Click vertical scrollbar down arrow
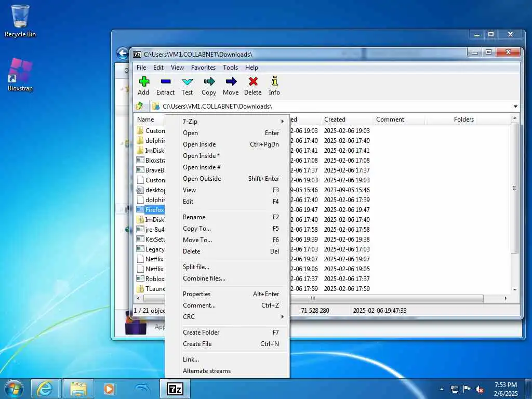Image resolution: width=532 pixels, height=399 pixels. pyautogui.click(x=515, y=290)
